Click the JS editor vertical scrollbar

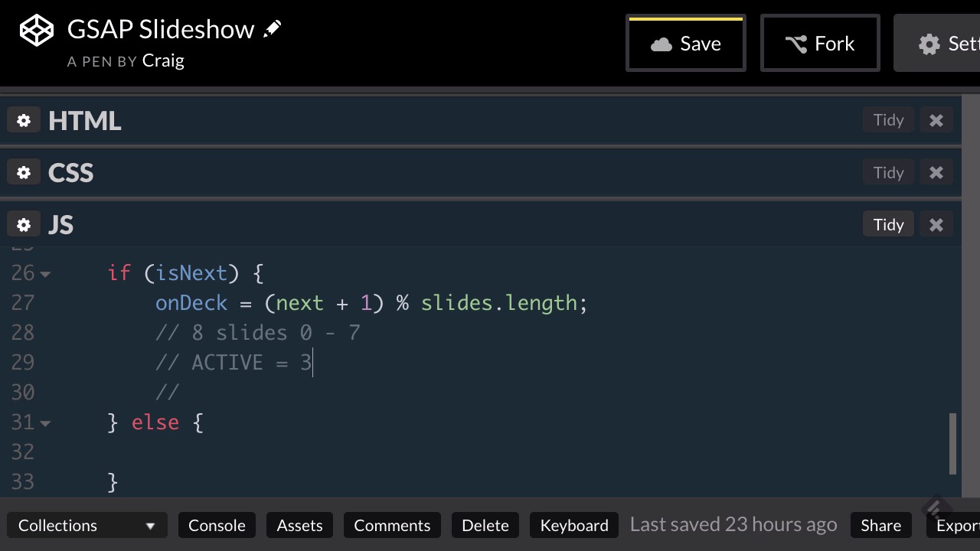(x=953, y=444)
